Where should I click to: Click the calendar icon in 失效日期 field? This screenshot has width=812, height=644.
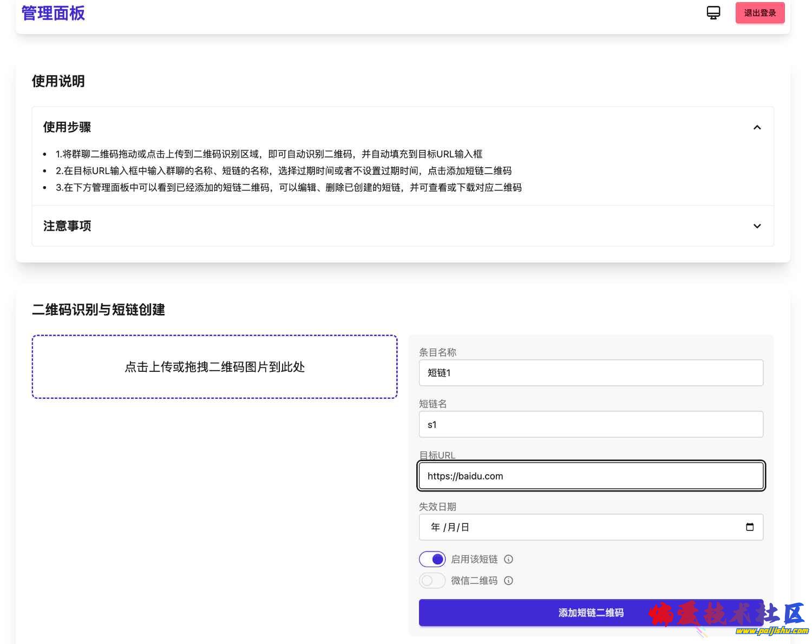pyautogui.click(x=750, y=527)
